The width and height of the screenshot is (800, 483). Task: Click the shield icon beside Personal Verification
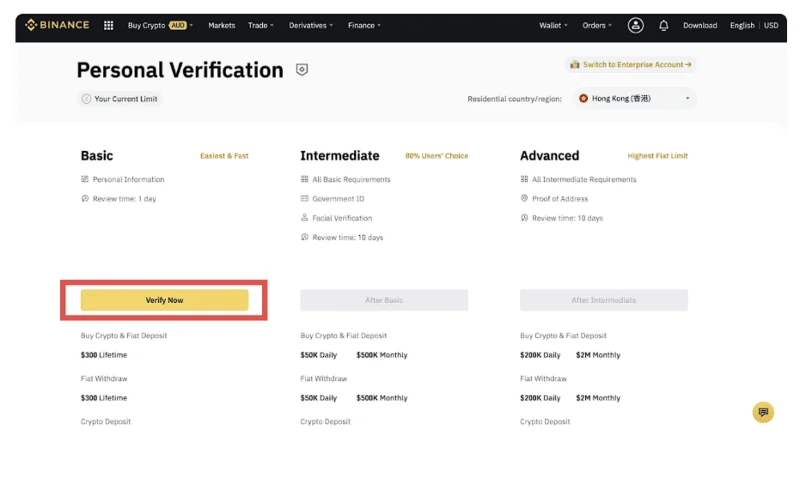302,70
